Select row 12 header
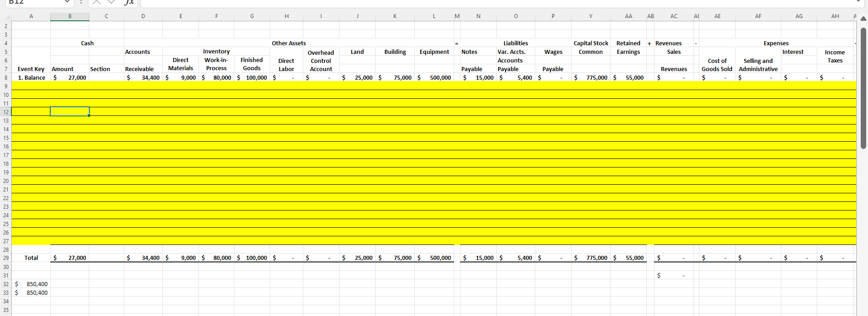This screenshot has height=316, width=868. coord(6,112)
